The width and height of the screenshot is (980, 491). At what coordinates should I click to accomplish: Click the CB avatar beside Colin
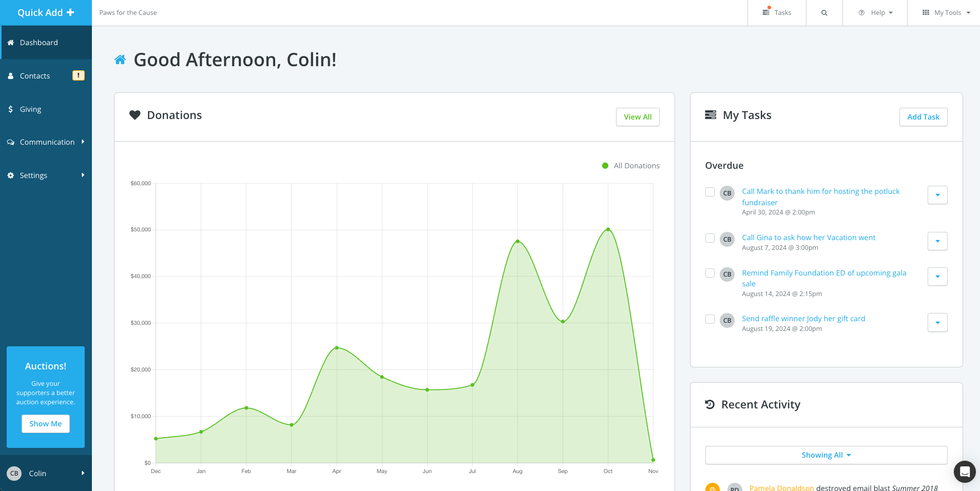[14, 474]
